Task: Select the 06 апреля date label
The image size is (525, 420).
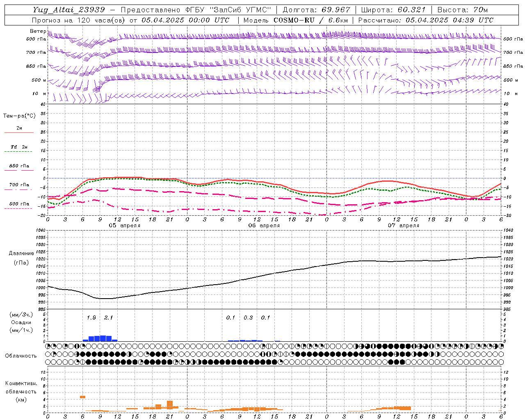Action: point(264,226)
